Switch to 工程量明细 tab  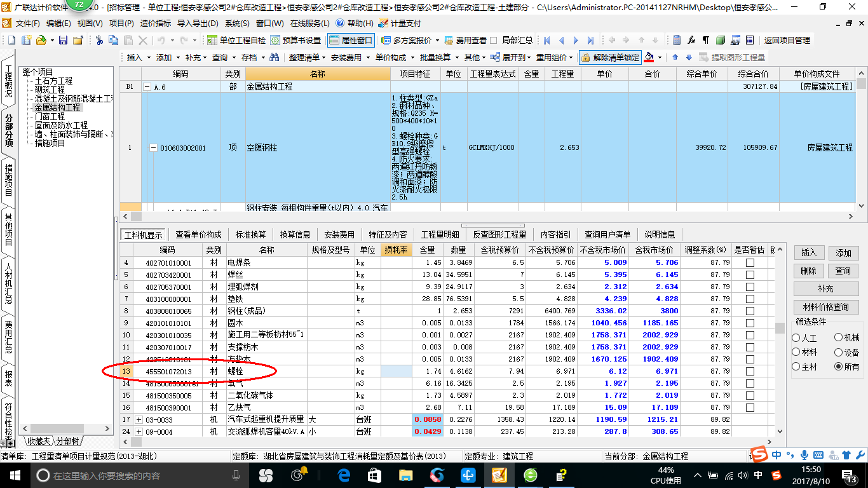click(x=440, y=234)
